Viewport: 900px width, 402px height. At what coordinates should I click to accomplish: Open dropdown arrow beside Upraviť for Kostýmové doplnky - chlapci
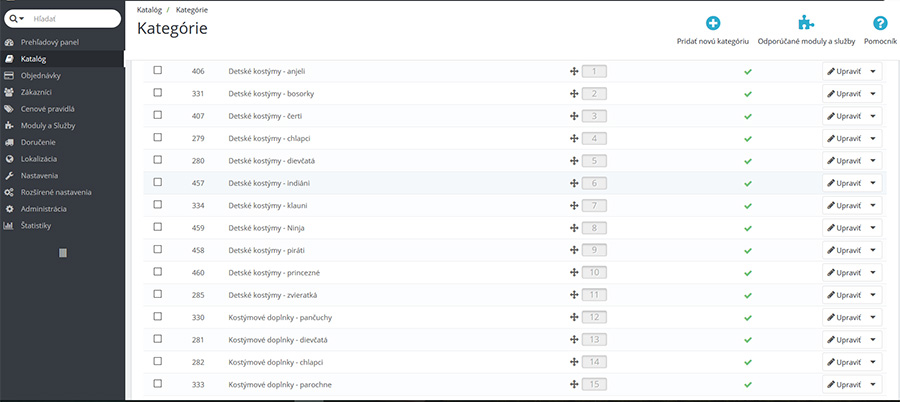(x=873, y=362)
